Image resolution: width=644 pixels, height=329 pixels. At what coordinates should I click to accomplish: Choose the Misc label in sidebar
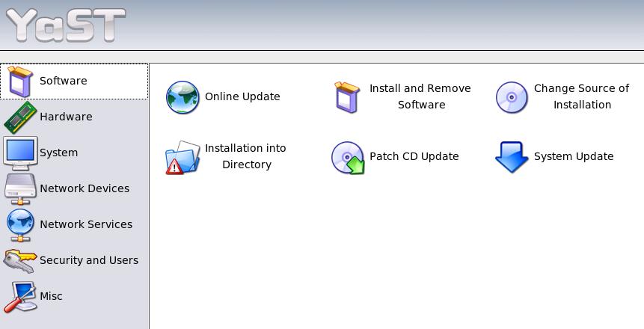click(51, 296)
